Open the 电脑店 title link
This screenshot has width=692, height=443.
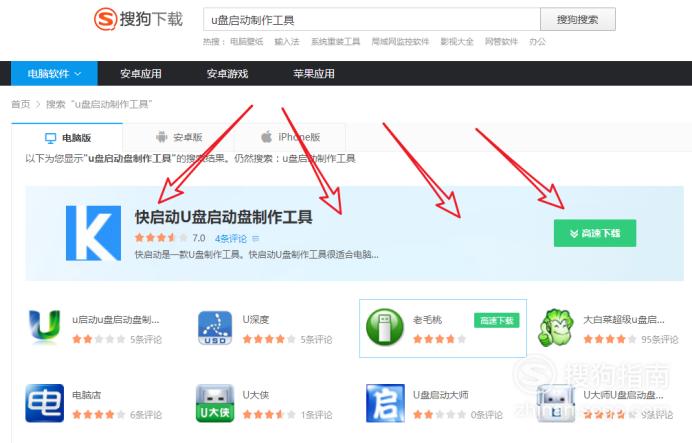point(86,395)
